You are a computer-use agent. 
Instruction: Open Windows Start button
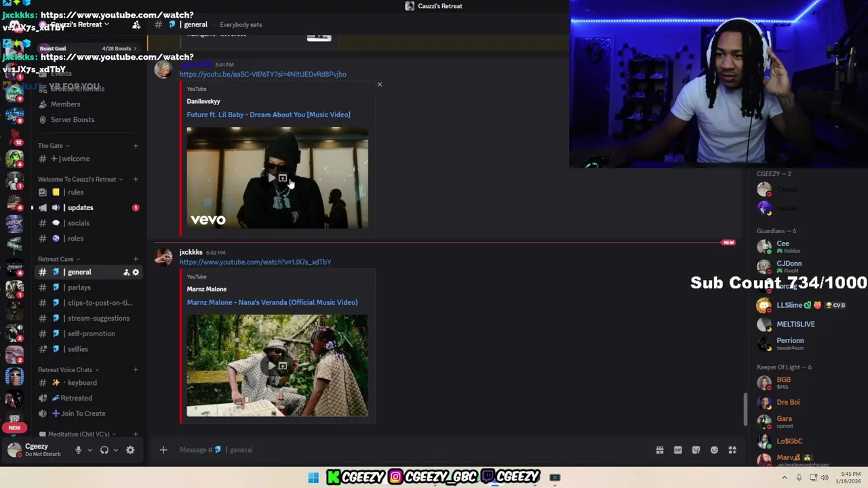313,478
